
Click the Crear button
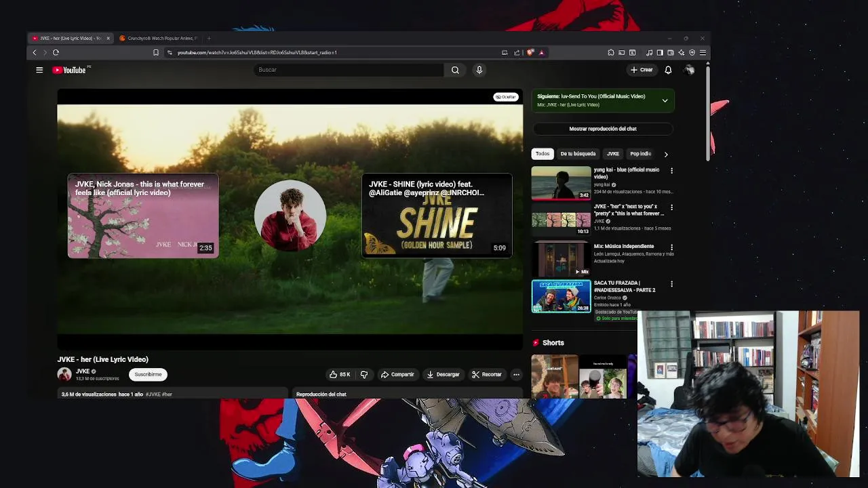click(642, 70)
